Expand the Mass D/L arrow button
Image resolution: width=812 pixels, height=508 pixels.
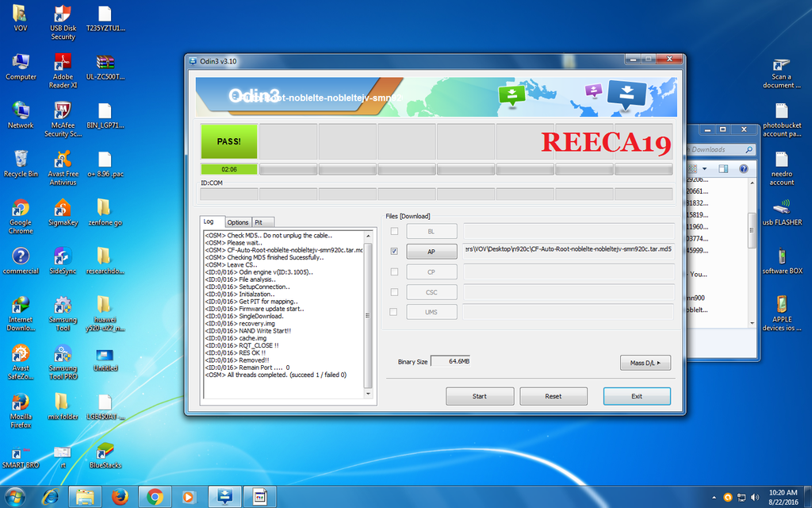(x=645, y=363)
